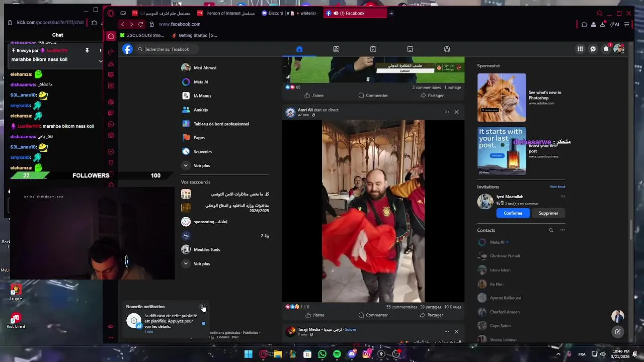Unpin the pinned chat message
This screenshot has width=644, height=362.
click(87, 51)
